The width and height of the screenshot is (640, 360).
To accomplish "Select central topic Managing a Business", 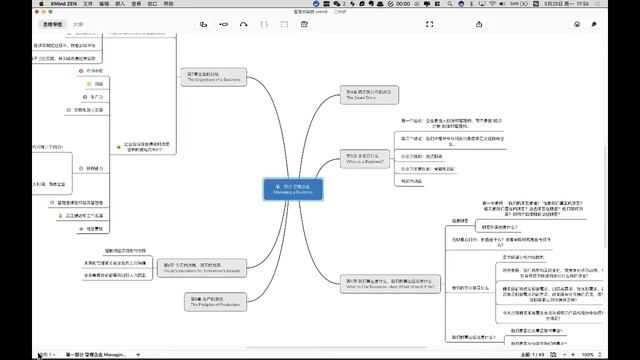I will tap(293, 189).
